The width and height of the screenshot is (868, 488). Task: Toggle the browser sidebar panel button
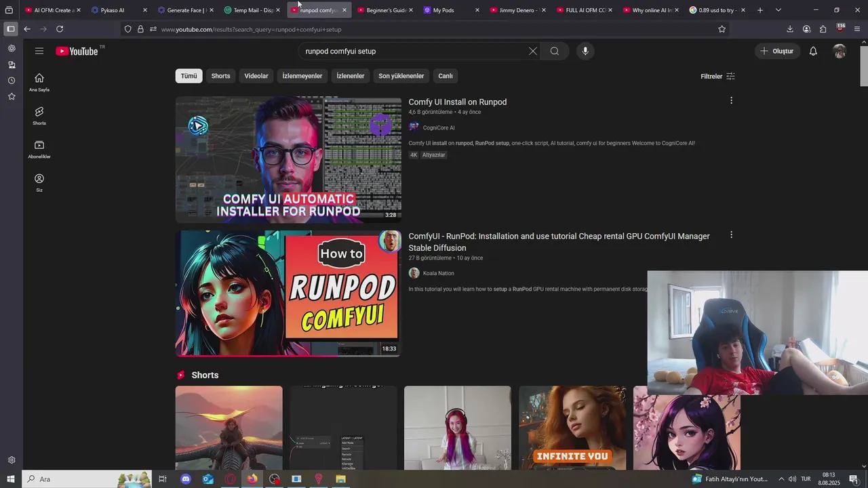(x=10, y=29)
